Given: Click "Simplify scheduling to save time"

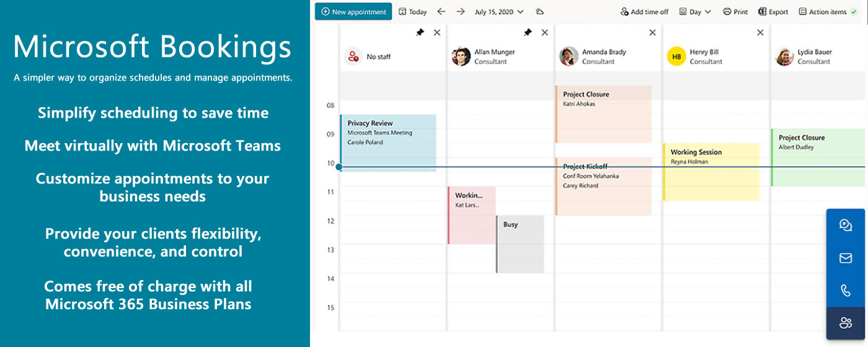Looking at the screenshot, I should pos(153,113).
